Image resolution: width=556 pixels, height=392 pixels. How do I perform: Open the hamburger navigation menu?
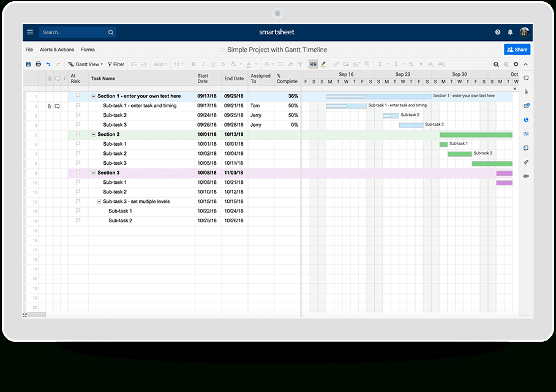[x=30, y=32]
